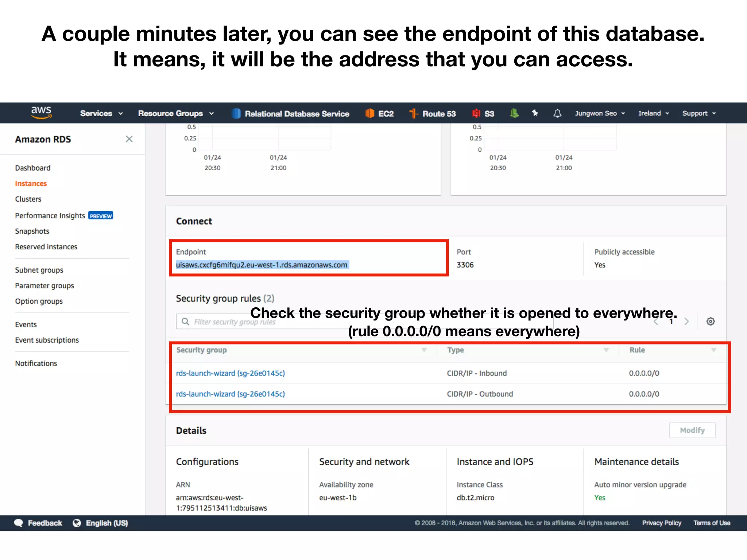Click the eu-west-1b availability zone value
The height and width of the screenshot is (560, 747).
pyautogui.click(x=338, y=498)
